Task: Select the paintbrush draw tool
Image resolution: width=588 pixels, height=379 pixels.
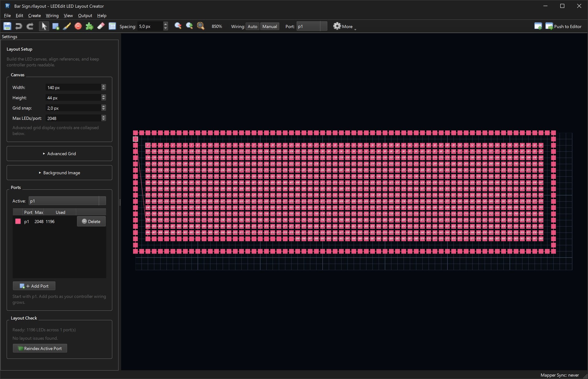Action: 67,26
